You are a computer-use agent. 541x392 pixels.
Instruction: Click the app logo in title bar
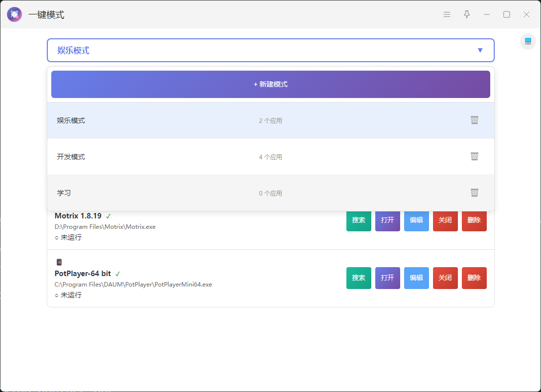point(14,14)
